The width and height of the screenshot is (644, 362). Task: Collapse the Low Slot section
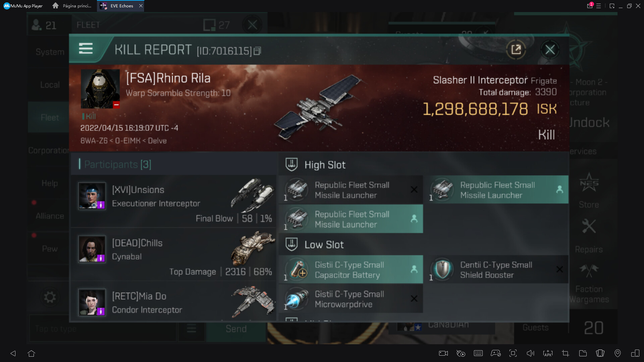coord(314,245)
